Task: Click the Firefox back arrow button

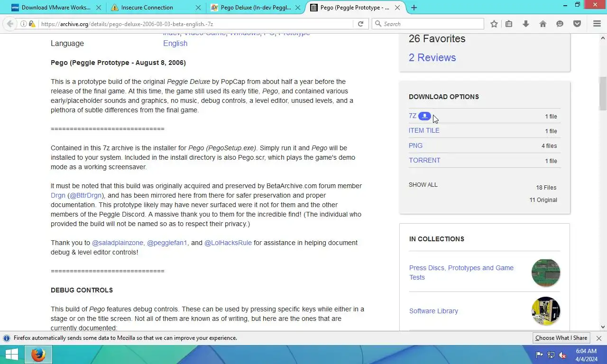Action: pos(10,24)
